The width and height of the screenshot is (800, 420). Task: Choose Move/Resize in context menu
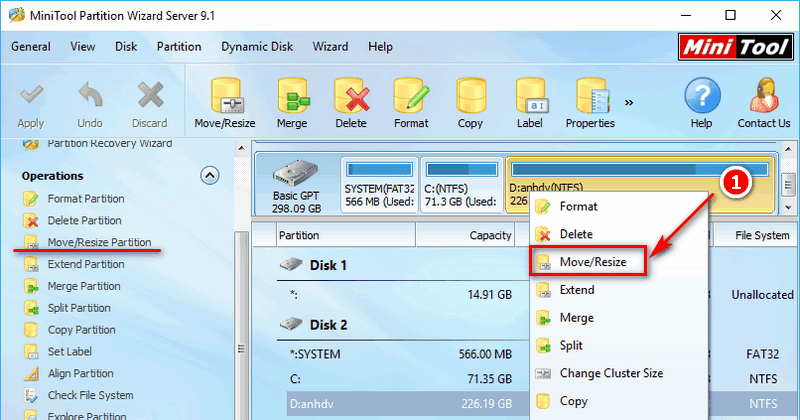[x=619, y=262]
